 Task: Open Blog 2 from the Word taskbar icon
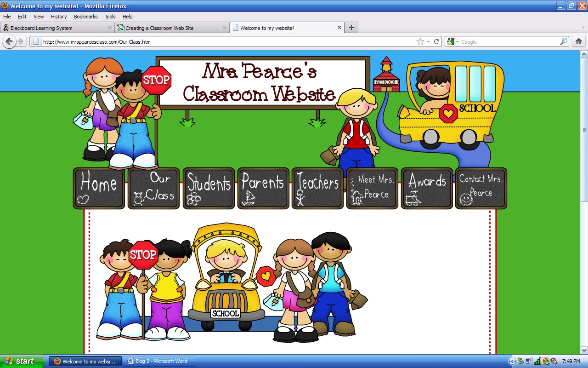[x=159, y=361]
